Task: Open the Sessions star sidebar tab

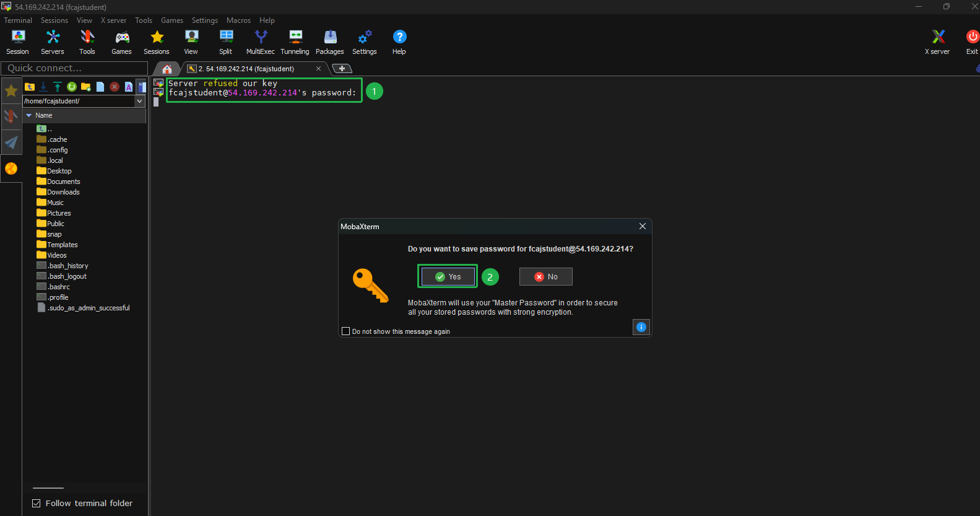Action: [11, 91]
